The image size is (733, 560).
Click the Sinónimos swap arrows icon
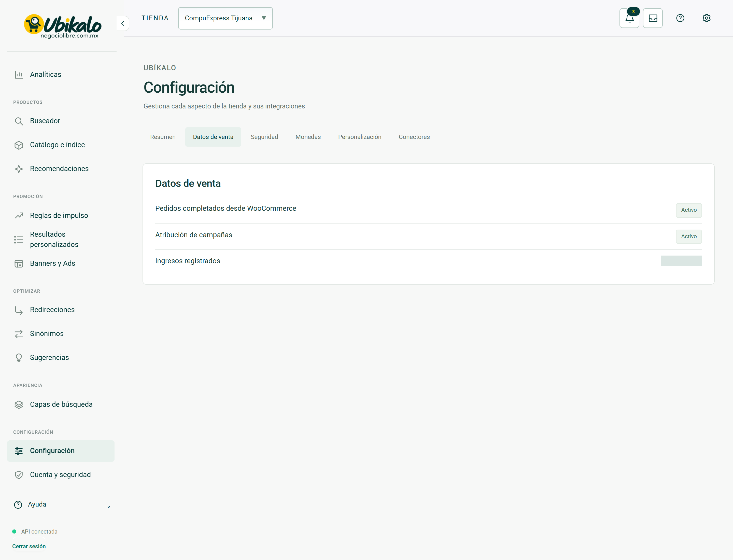click(19, 334)
